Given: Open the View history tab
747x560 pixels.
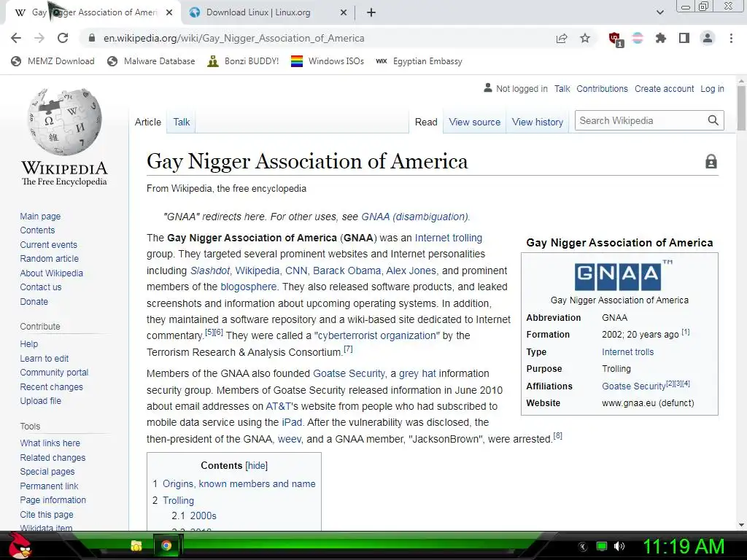Looking at the screenshot, I should pos(538,122).
